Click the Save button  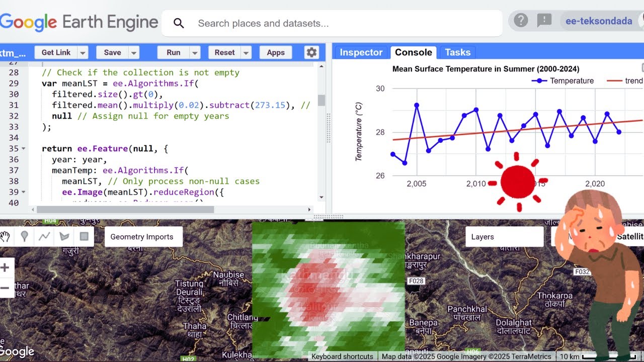112,52
